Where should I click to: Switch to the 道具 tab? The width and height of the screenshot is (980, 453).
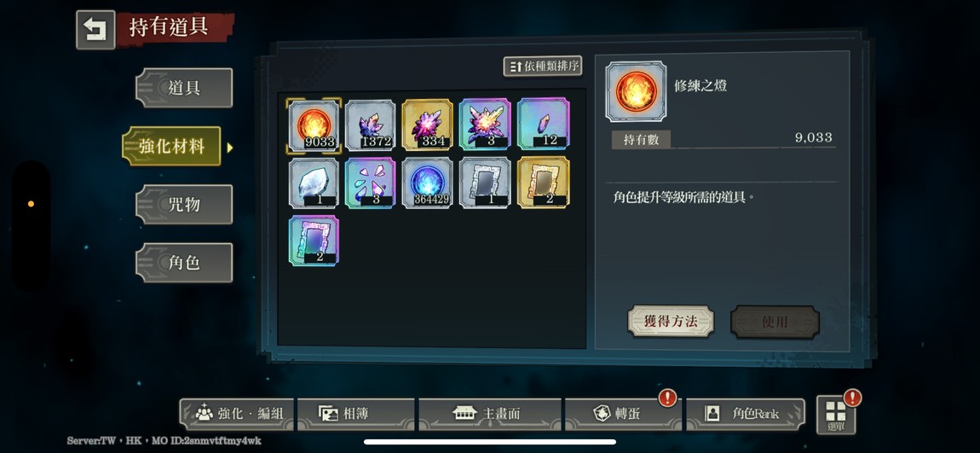tap(184, 88)
